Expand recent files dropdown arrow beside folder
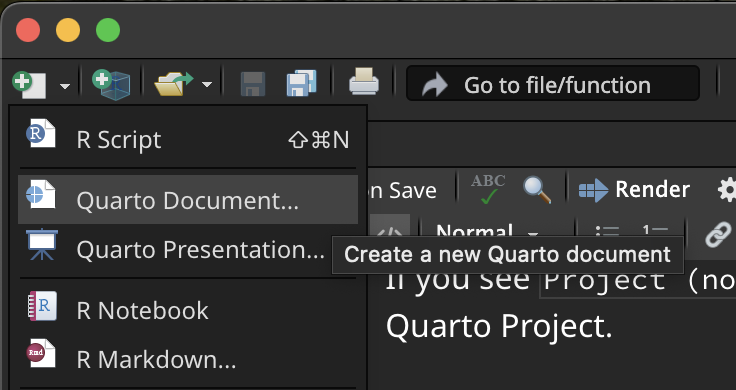Image resolution: width=736 pixels, height=390 pixels. point(207,85)
